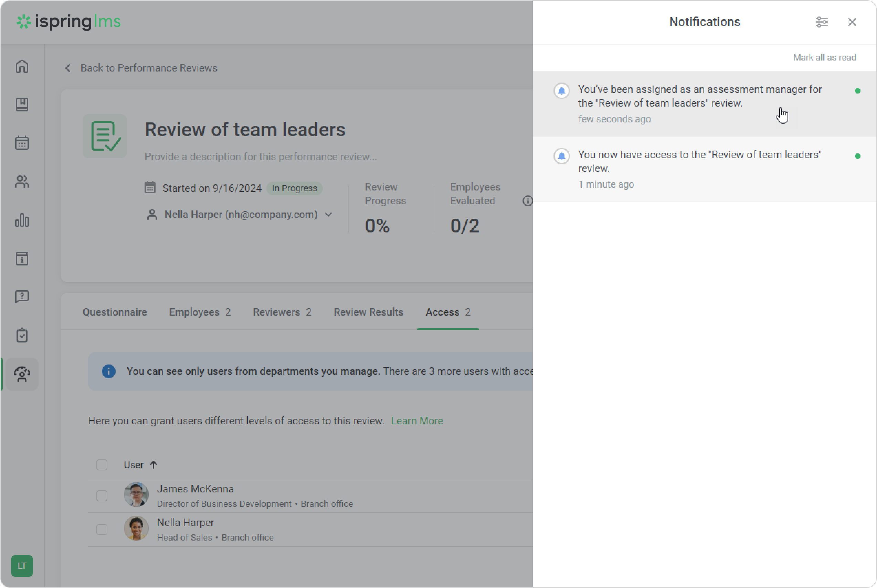This screenshot has height=588, width=877.
Task: Select the James McKenna checkbox
Action: tap(102, 496)
